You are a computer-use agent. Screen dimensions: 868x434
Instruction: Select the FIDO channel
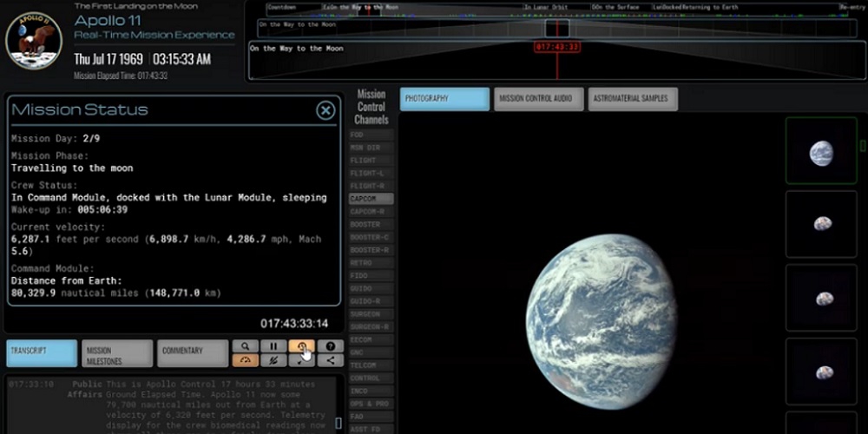click(372, 276)
